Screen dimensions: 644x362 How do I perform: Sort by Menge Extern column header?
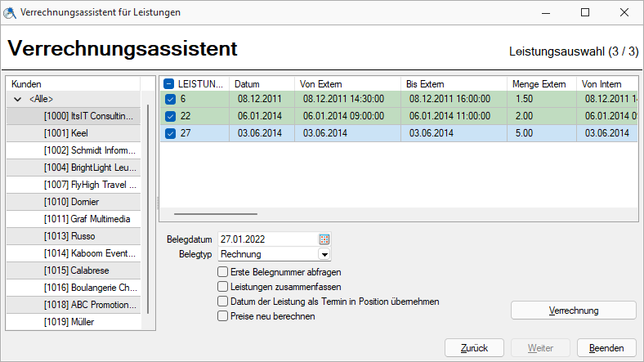tap(539, 83)
